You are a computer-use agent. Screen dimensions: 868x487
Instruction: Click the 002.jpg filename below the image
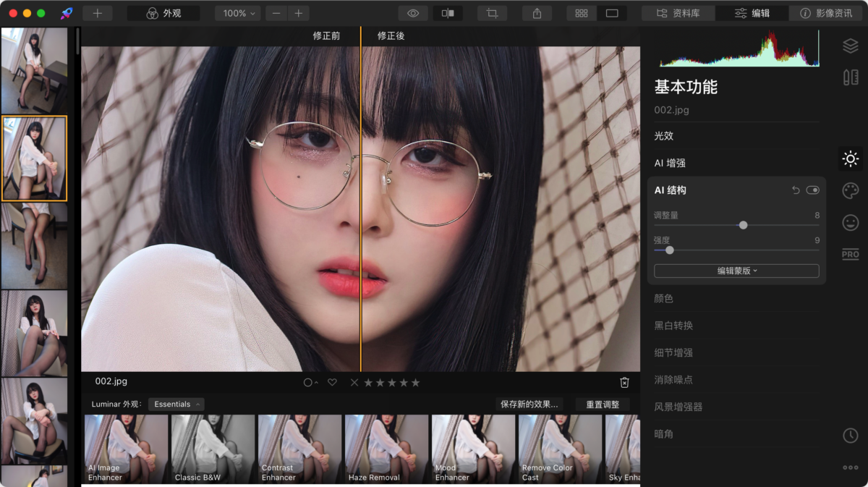(x=111, y=381)
